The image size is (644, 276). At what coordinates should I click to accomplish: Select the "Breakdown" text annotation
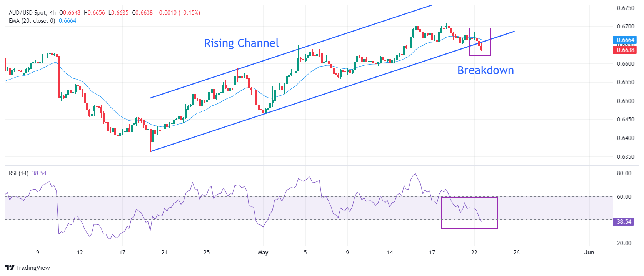(486, 70)
